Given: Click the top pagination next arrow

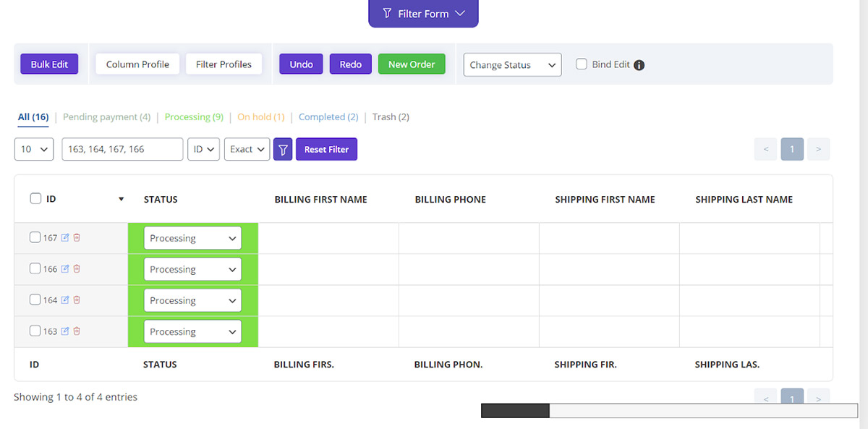Looking at the screenshot, I should [x=818, y=149].
